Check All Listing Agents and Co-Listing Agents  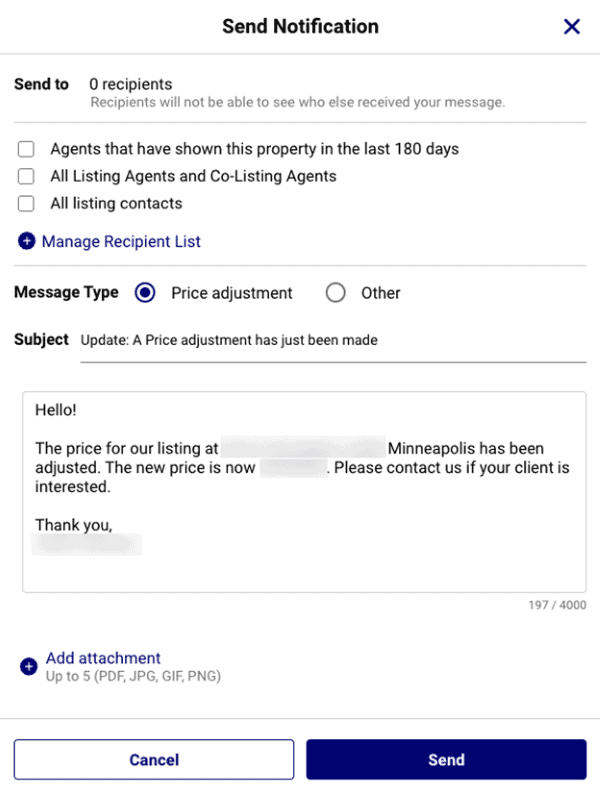[x=26, y=176]
